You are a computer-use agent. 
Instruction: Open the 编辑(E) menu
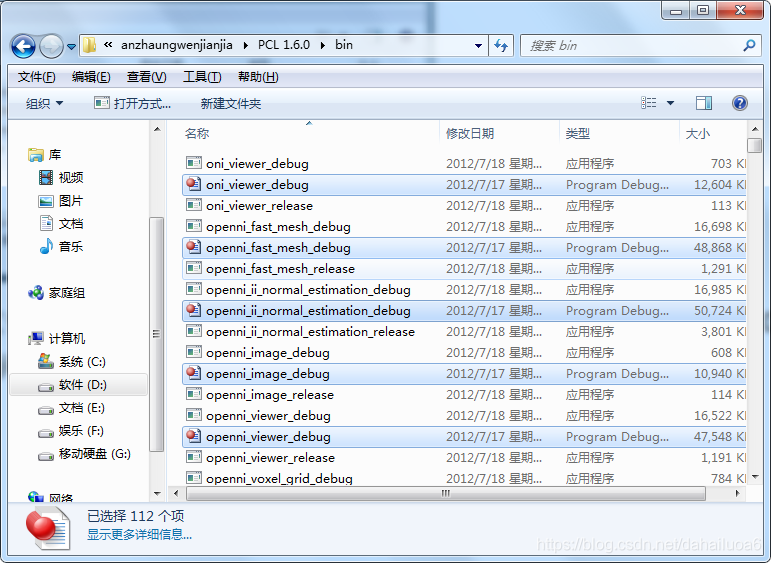click(91, 77)
